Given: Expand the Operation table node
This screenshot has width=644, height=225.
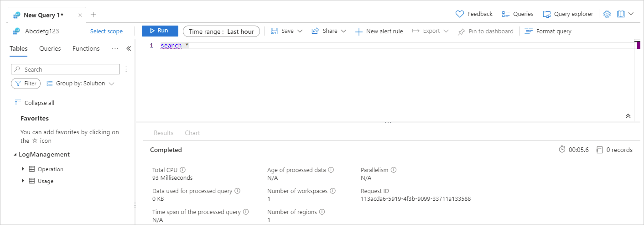Looking at the screenshot, I should coord(23,169).
